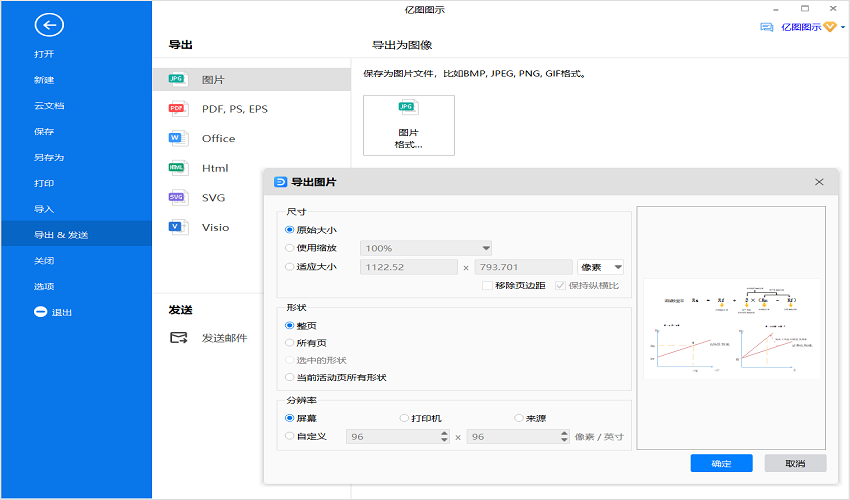Confirm export with 确定 button
Image resolution: width=850 pixels, height=500 pixels.
click(722, 463)
